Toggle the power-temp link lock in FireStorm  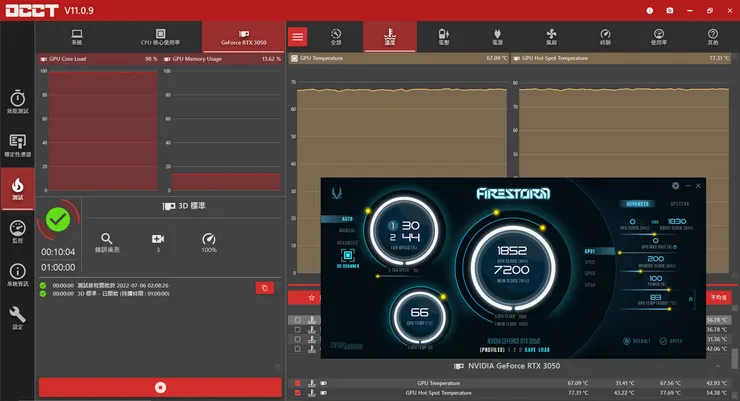[690, 299]
